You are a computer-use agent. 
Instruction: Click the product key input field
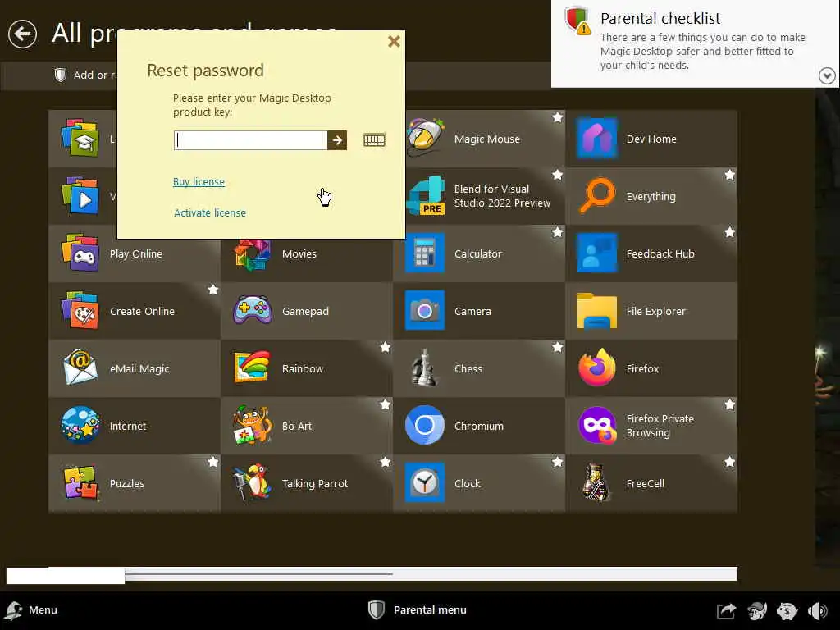tap(251, 140)
